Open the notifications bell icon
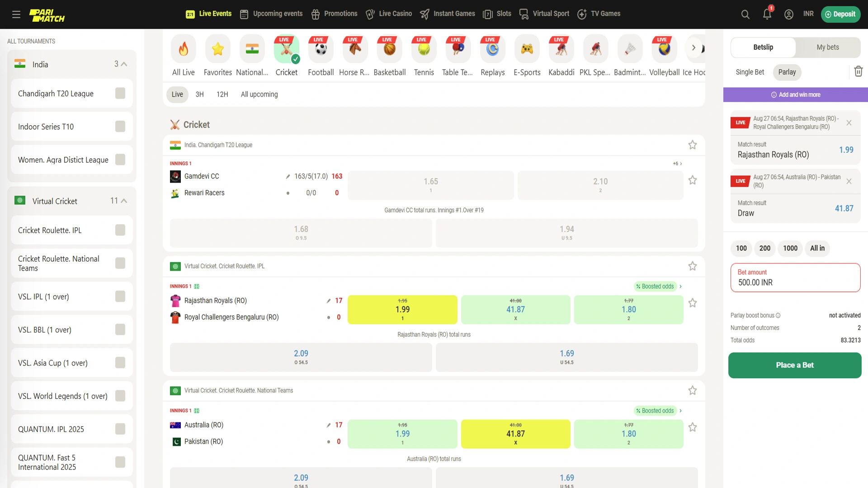The height and width of the screenshot is (488, 868). pyautogui.click(x=767, y=14)
